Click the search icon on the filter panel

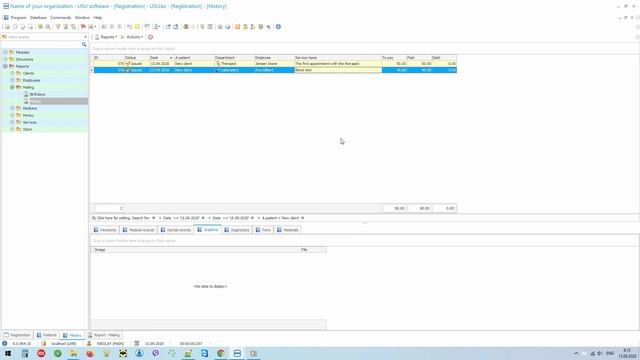(x=94, y=218)
